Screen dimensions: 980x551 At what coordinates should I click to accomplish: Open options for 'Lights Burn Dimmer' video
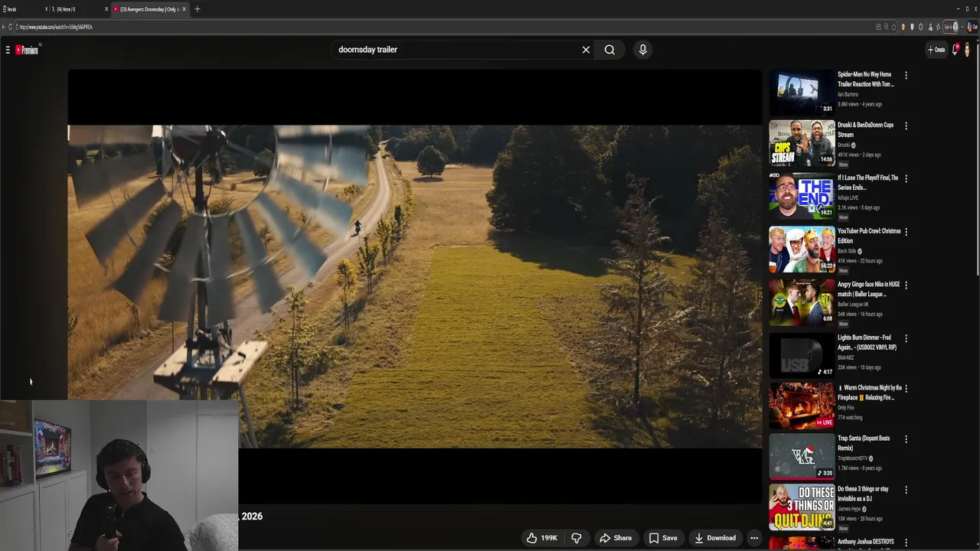(906, 338)
